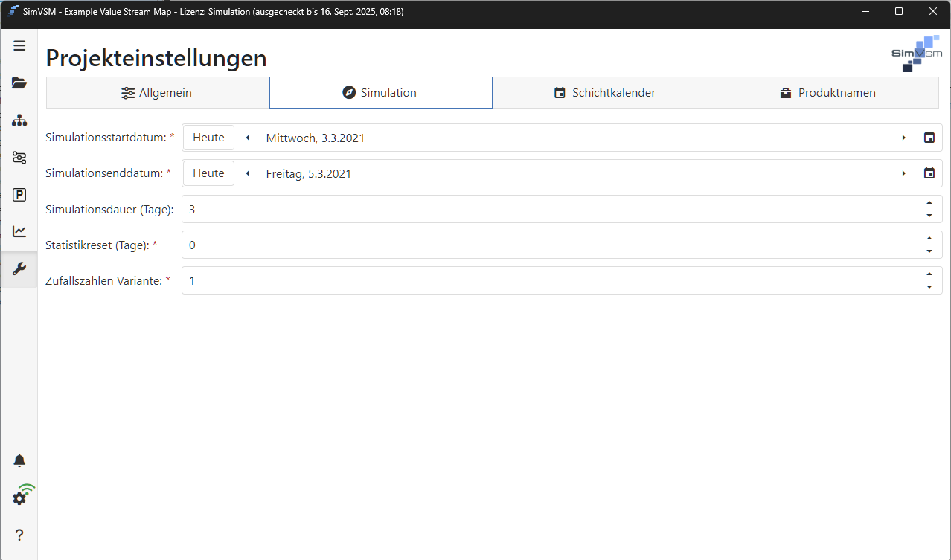Open the Produktnamen tab
This screenshot has height=560, width=951.
click(x=827, y=93)
